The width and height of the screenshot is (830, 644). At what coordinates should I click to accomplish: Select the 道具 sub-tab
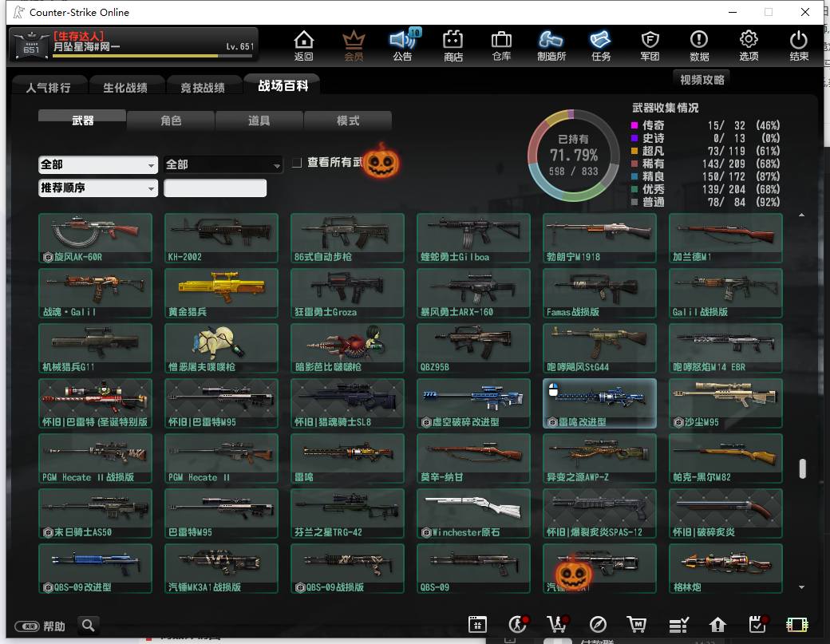[259, 121]
